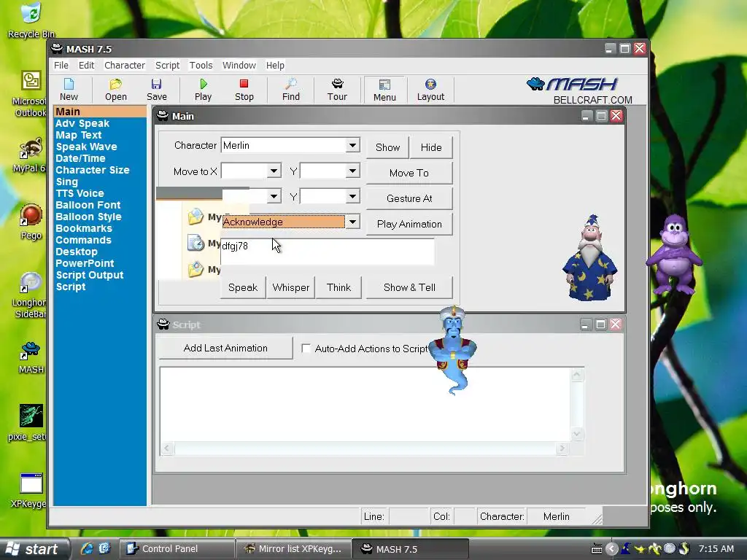Click the second quick launch icon

pos(104,548)
